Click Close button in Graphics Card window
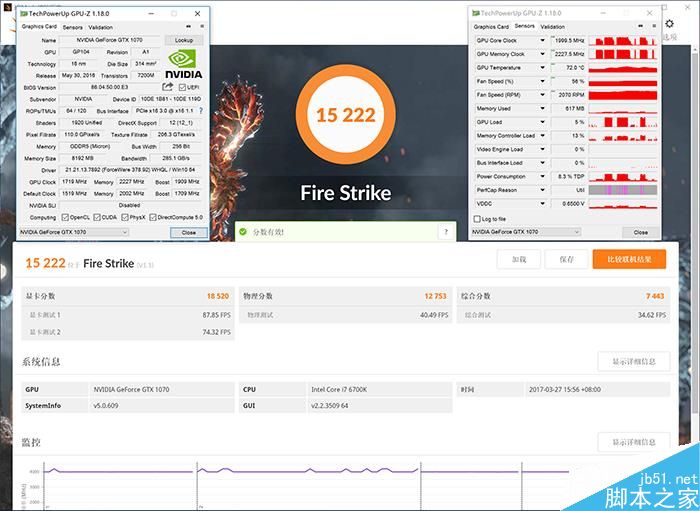Image resolution: width=700 pixels, height=511 pixels. (189, 233)
